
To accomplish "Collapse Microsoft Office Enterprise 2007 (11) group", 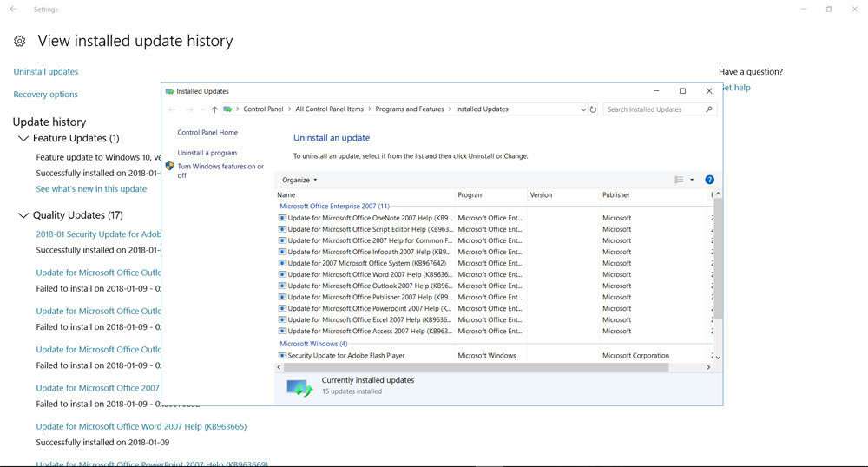I will tap(334, 207).
